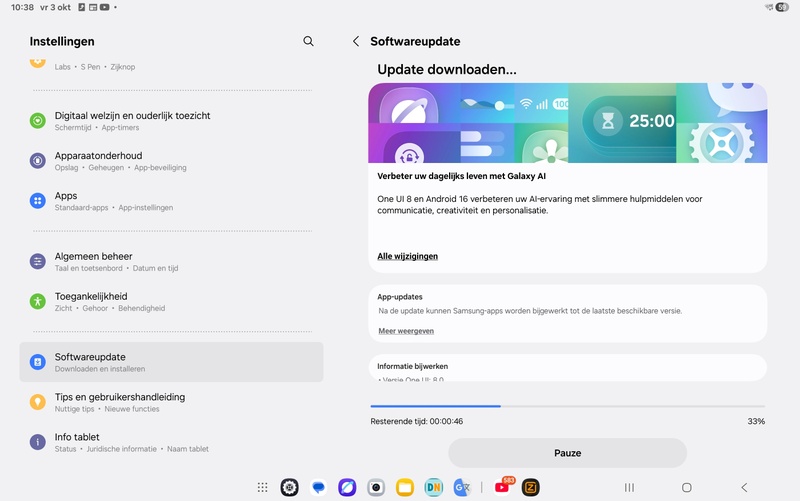Tap the home navigation button
The image size is (800, 501).
tap(687, 488)
